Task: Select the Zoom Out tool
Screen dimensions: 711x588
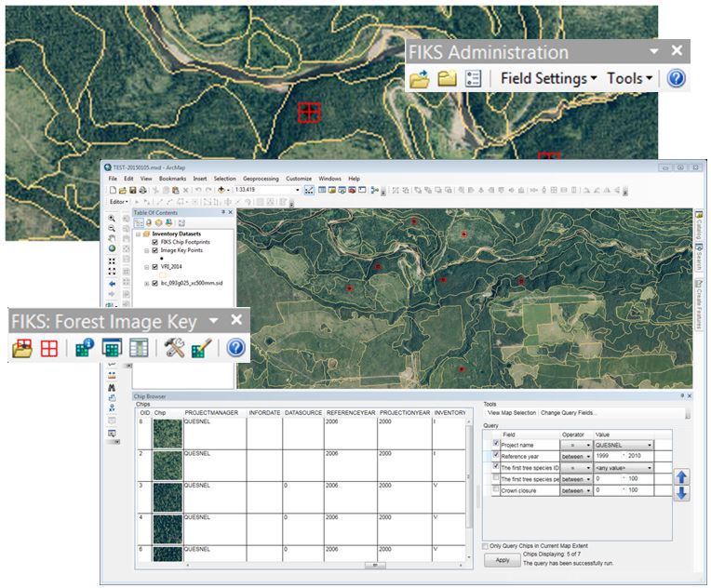Action: pos(112,229)
